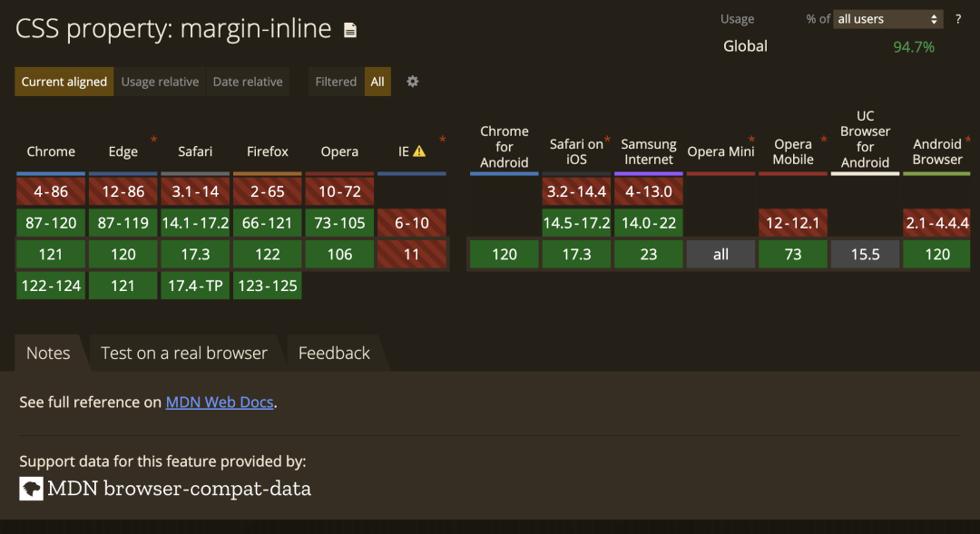Click the Chrome for Android header
Screen dimensions: 980x534
click(x=505, y=147)
